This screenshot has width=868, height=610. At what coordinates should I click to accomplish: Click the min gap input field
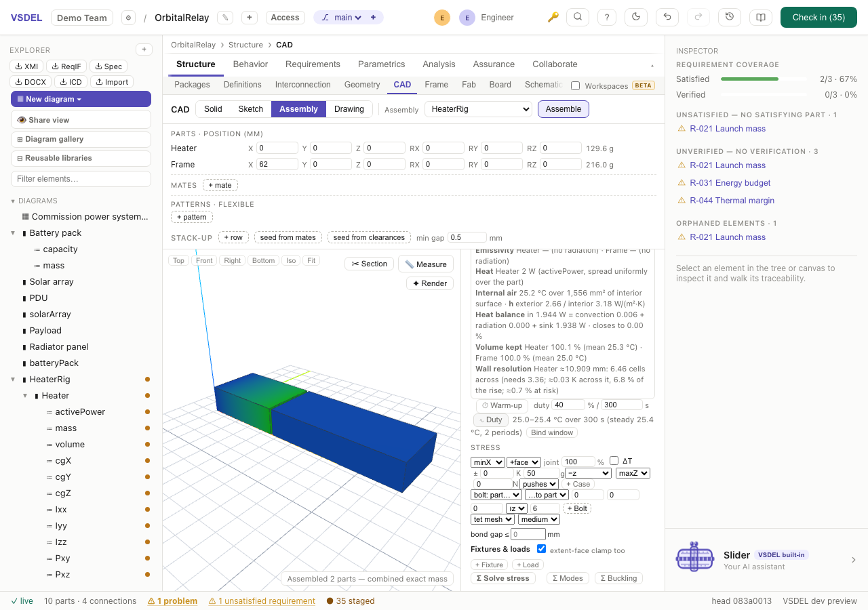pos(467,237)
